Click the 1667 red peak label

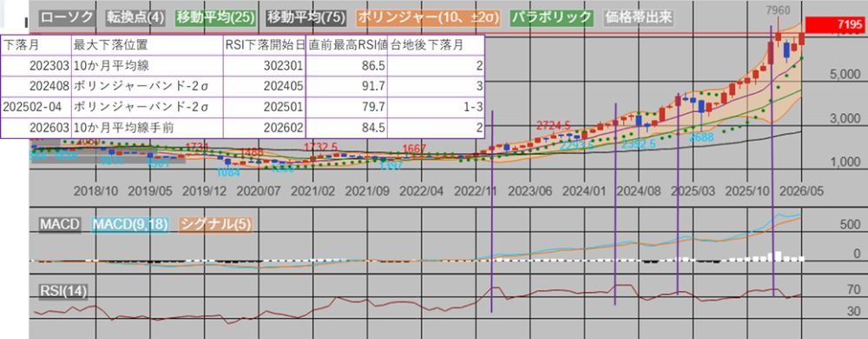pyautogui.click(x=415, y=149)
